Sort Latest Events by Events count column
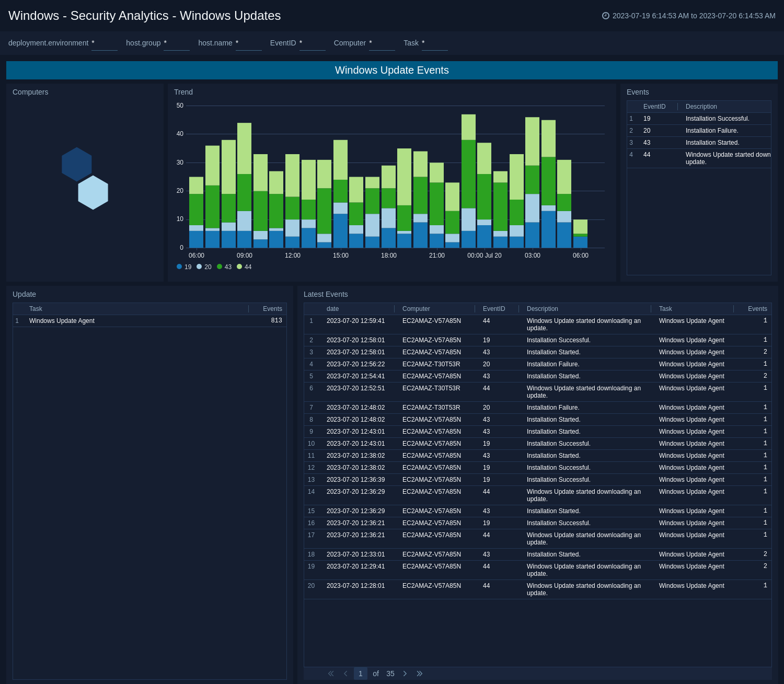 [757, 309]
